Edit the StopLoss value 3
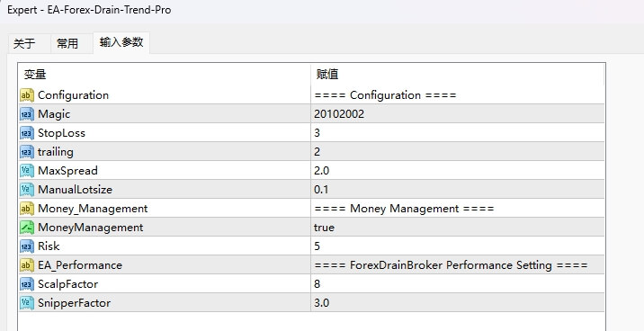Image resolution: width=644 pixels, height=331 pixels. (x=458, y=133)
